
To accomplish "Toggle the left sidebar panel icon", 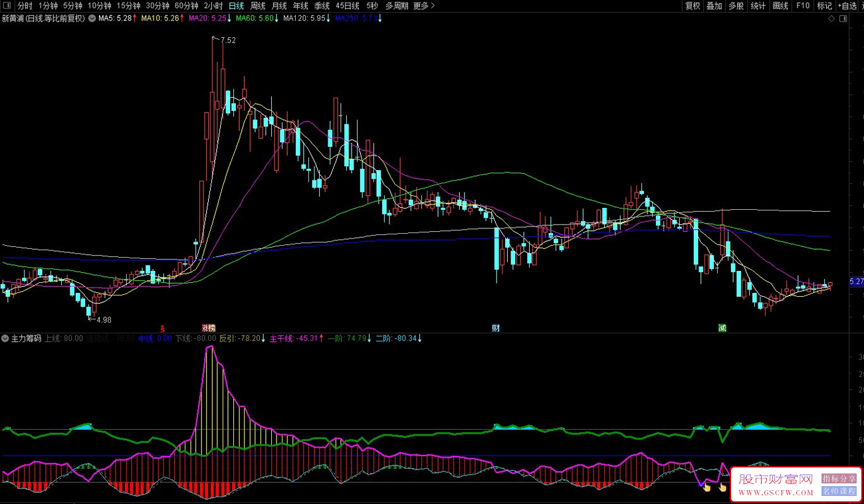I will pyautogui.click(x=7, y=5).
